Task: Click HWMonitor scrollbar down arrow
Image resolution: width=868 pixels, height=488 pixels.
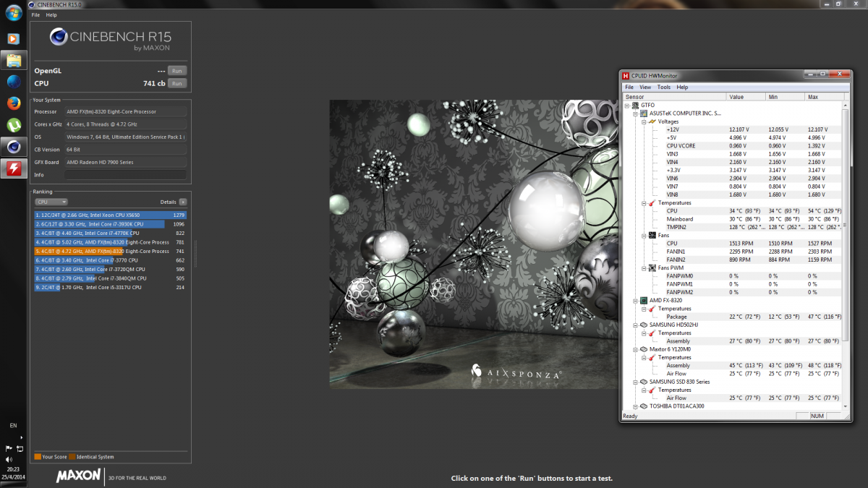Action: coord(846,406)
